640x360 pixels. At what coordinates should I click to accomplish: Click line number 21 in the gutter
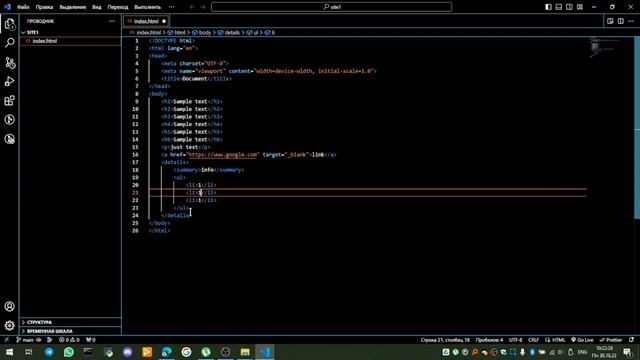(135, 193)
